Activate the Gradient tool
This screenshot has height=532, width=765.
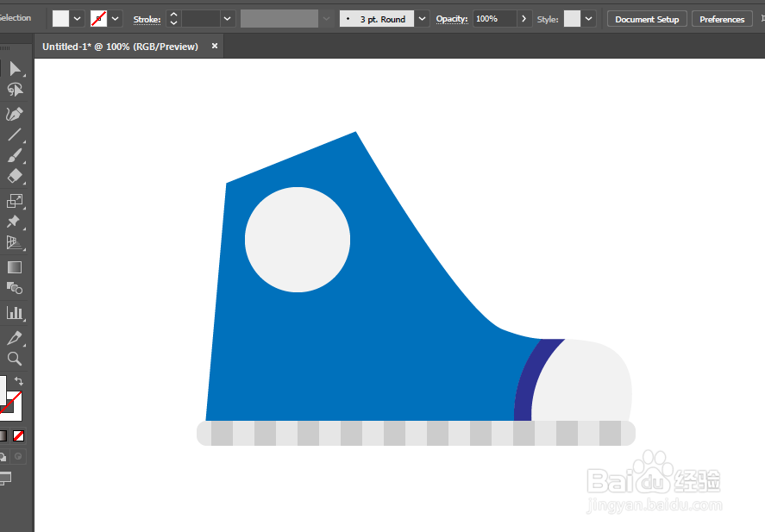(15, 267)
